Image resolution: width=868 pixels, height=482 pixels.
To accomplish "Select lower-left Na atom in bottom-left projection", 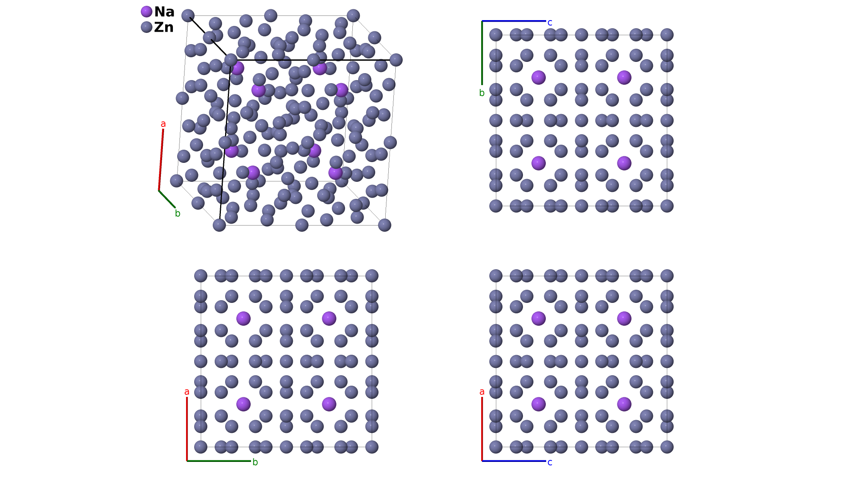I will click(x=243, y=404).
